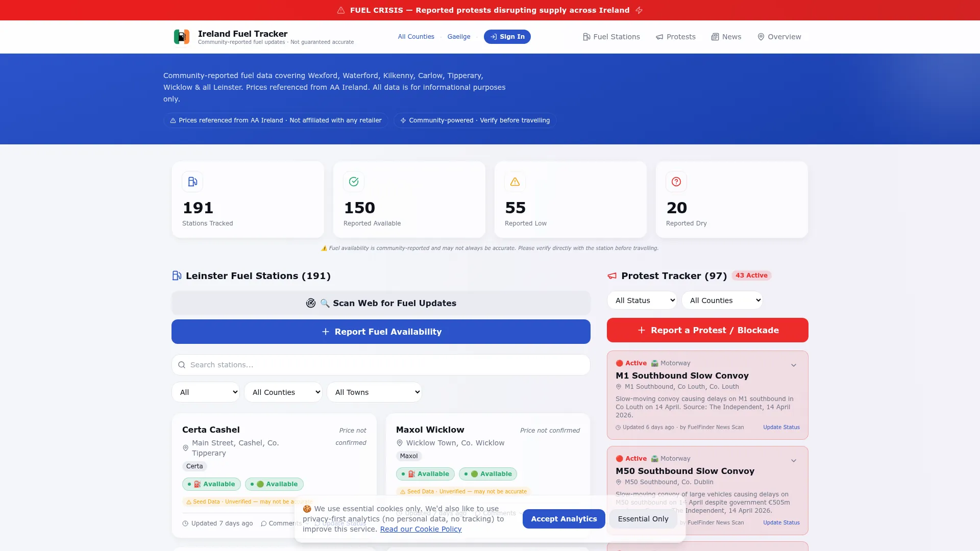This screenshot has width=980, height=551.
Task: Open Overview using the eye icon
Action: click(760, 37)
